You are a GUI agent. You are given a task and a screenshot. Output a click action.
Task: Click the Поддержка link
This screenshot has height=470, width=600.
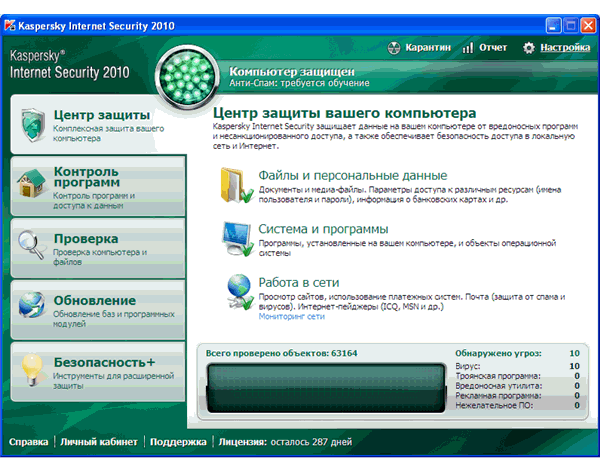(178, 442)
